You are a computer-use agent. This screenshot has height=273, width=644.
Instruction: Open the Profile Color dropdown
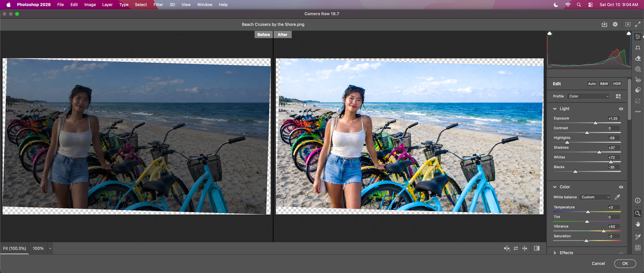pyautogui.click(x=589, y=96)
